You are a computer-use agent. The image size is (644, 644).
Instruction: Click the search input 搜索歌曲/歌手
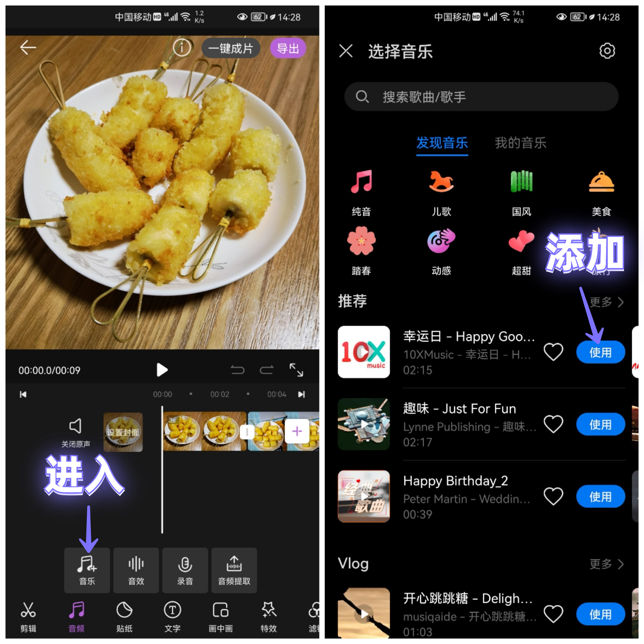click(x=482, y=96)
